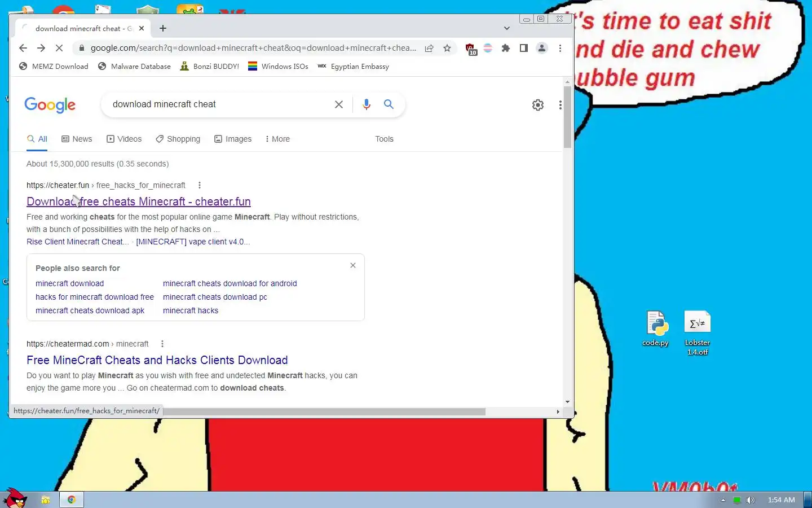The height and width of the screenshot is (508, 812).
Task: Run search with magnifier icon
Action: [x=389, y=104]
